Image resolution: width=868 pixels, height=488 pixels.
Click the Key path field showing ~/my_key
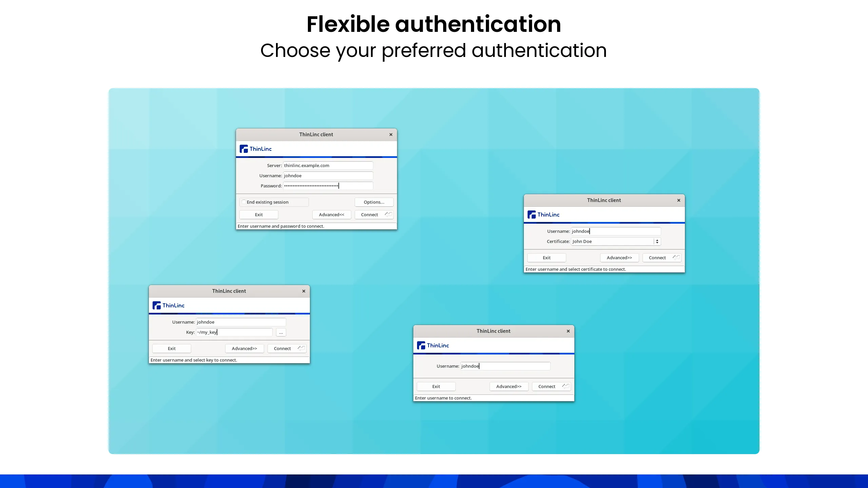coord(234,332)
